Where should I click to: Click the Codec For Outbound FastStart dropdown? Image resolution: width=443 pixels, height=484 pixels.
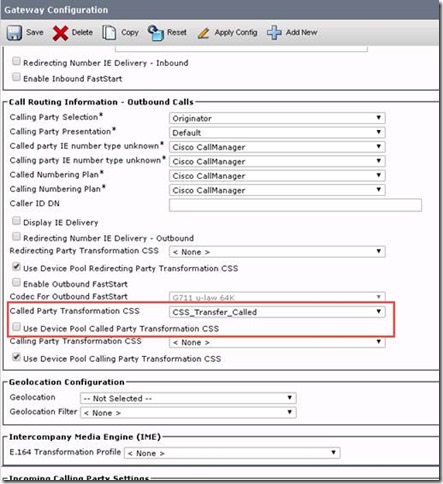pos(277,297)
